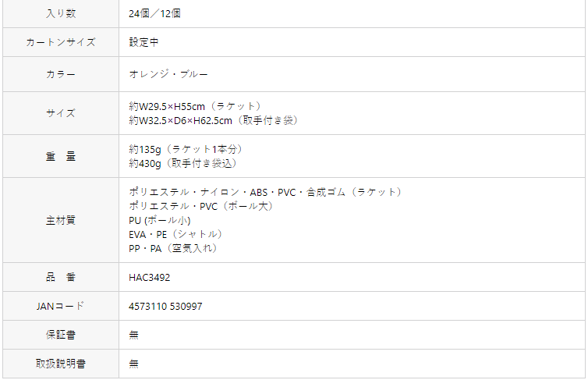This screenshot has height=380, width=588.
Task: Click the サイズ row header
Action: coord(61,113)
